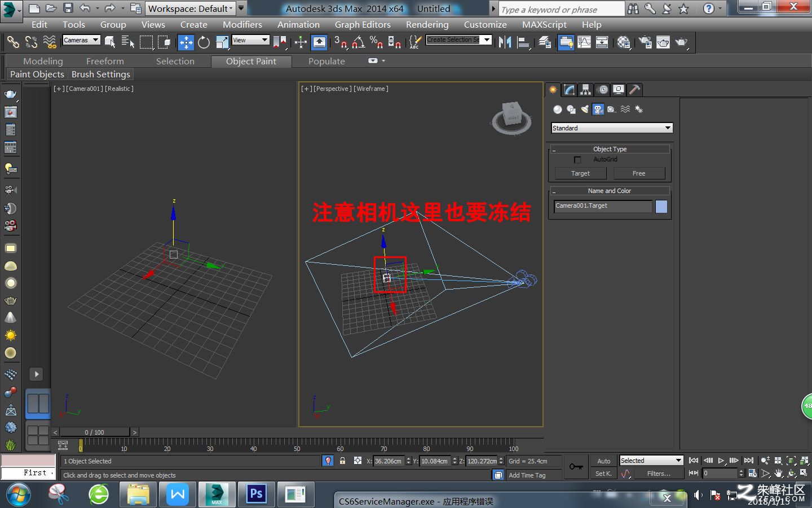This screenshot has width=812, height=508.
Task: Select the Link tool in main toolbar
Action: pos(12,42)
